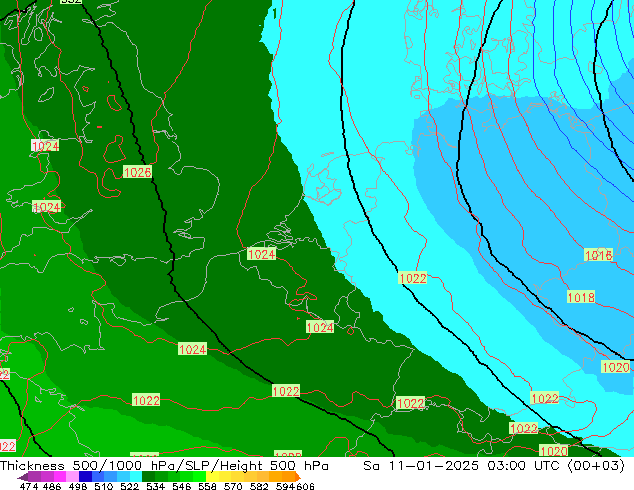Viewport: 634px width, 490px height.
Task: Click the light pink legend swatch
Action: 72,476
